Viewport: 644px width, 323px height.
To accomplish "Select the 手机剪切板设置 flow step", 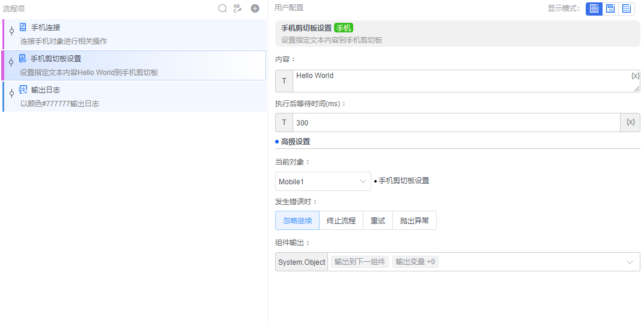I will (135, 65).
